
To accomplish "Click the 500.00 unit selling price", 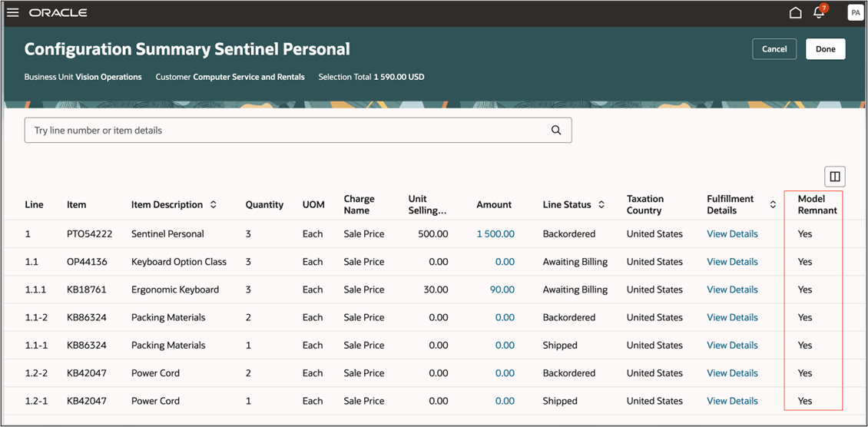I will (433, 234).
